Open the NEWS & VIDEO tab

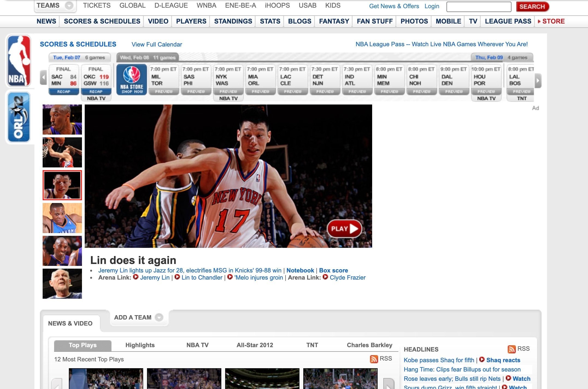click(70, 323)
